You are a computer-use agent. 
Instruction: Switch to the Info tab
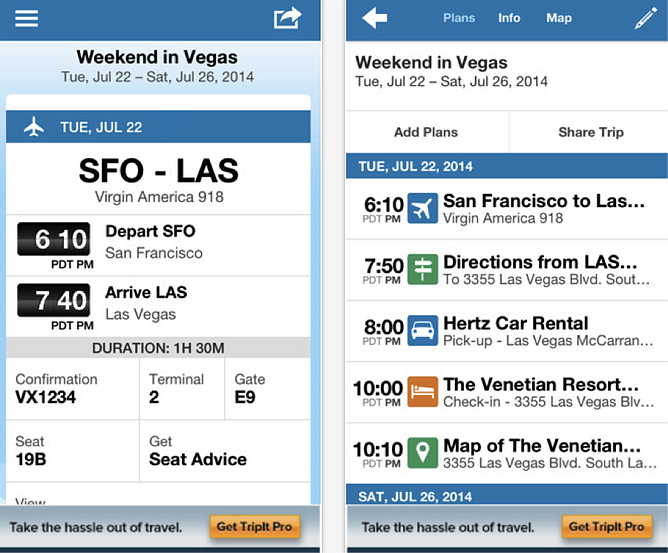[510, 18]
